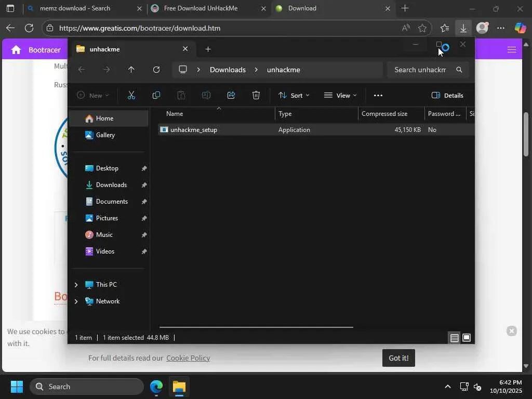The width and height of the screenshot is (532, 399).
Task: Click the Share icon in Explorer toolbar
Action: pyautogui.click(x=231, y=96)
